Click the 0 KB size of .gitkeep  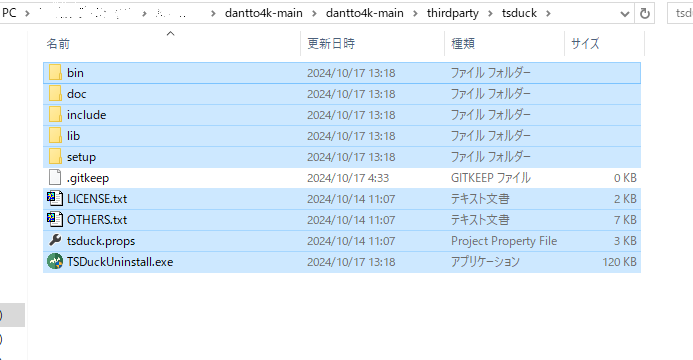tap(625, 178)
